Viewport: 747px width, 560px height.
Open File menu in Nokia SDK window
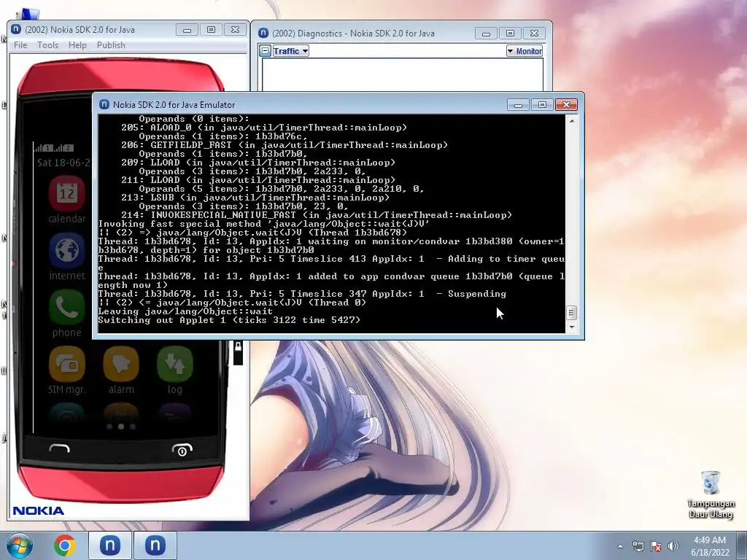(x=20, y=44)
